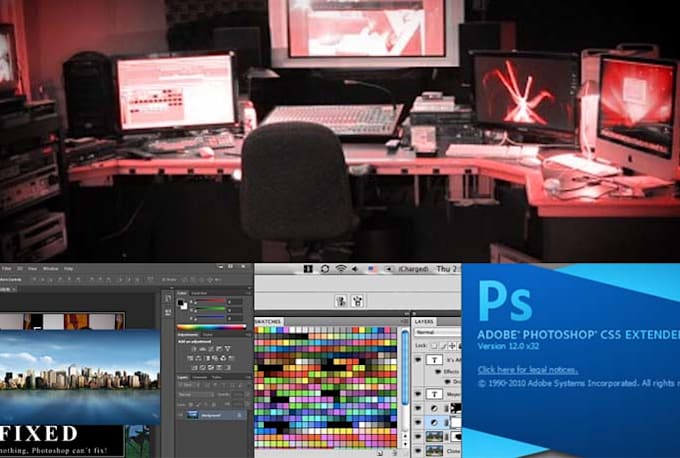Image resolution: width=680 pixels, height=458 pixels.
Task: Add a Channel Mixer adjustment layer
Action: point(223,358)
